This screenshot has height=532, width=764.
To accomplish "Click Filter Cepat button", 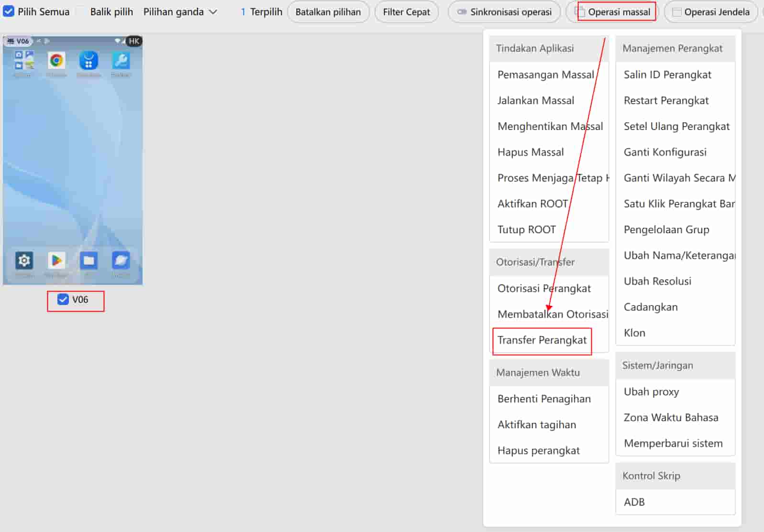I will (407, 12).
